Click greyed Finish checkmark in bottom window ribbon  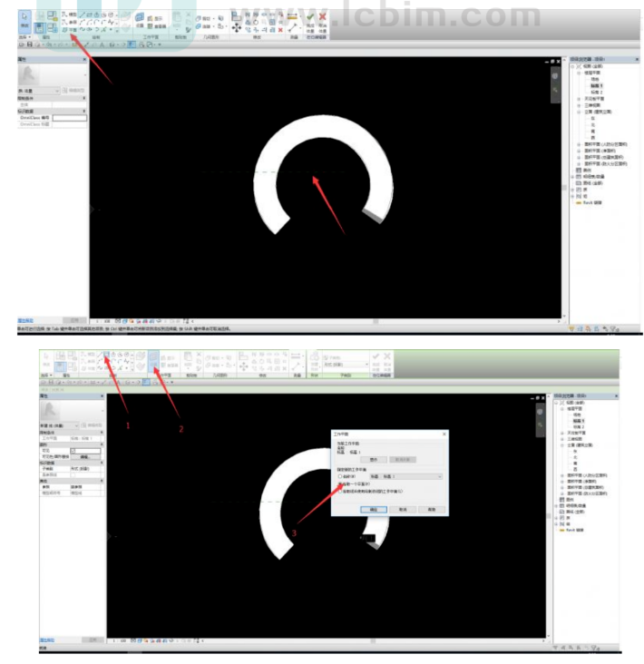coord(376,356)
